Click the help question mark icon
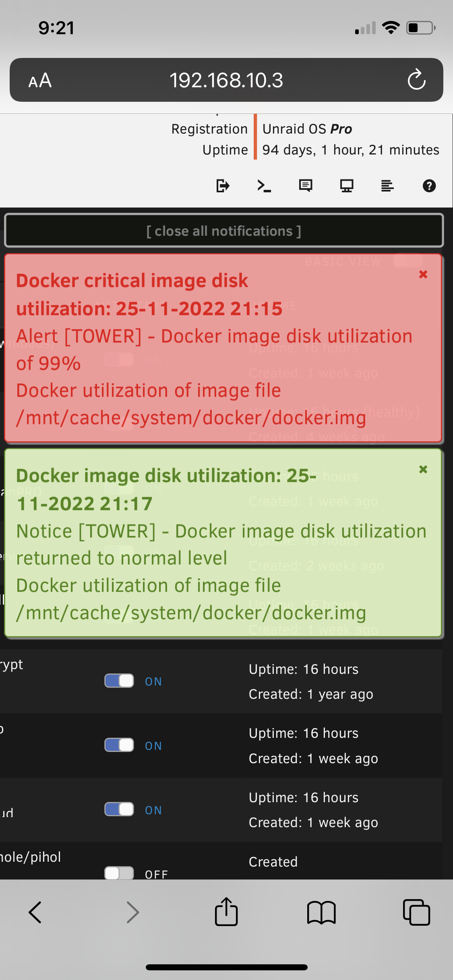This screenshot has height=980, width=453. click(429, 186)
